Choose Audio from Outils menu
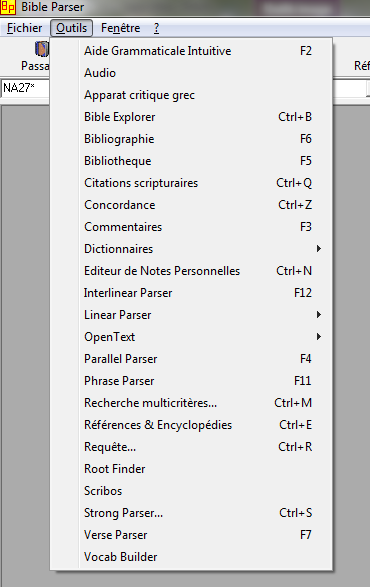370x587 pixels. [191, 73]
